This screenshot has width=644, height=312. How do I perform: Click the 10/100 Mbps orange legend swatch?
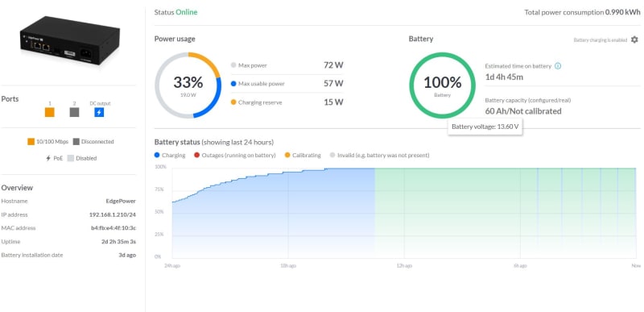(x=31, y=142)
